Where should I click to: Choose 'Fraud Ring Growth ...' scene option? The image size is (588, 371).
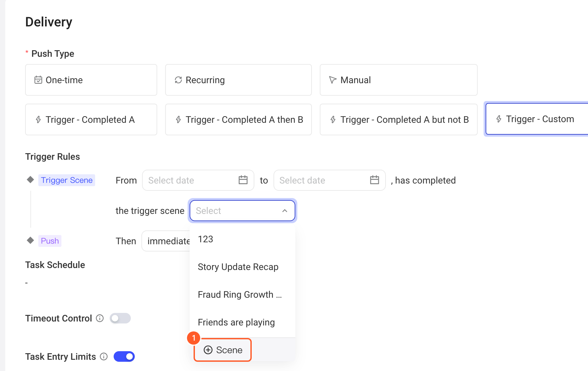point(242,294)
